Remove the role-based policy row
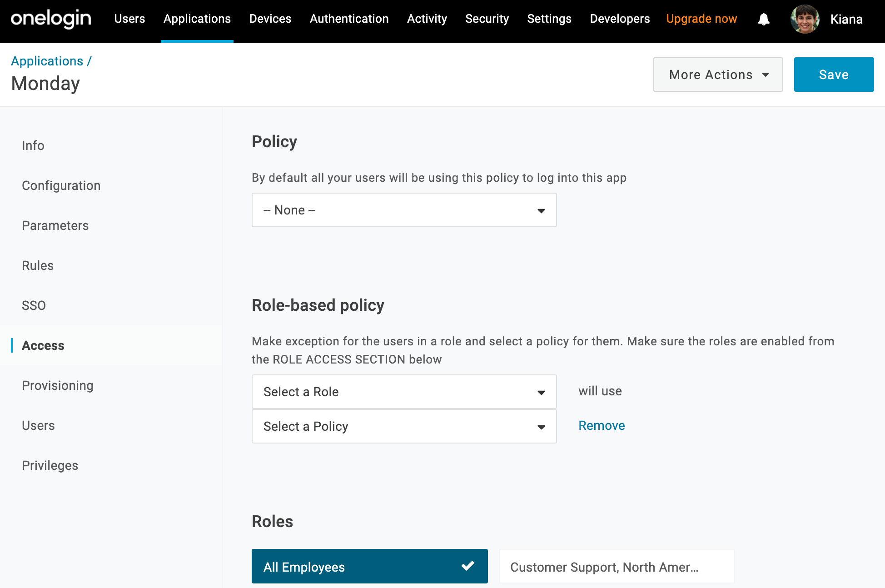Viewport: 885px width, 588px height. 602,425
